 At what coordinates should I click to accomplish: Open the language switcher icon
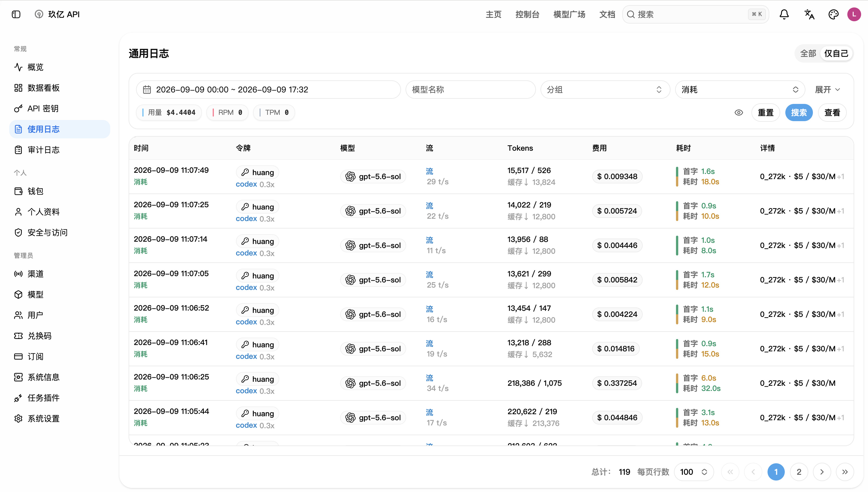(809, 14)
